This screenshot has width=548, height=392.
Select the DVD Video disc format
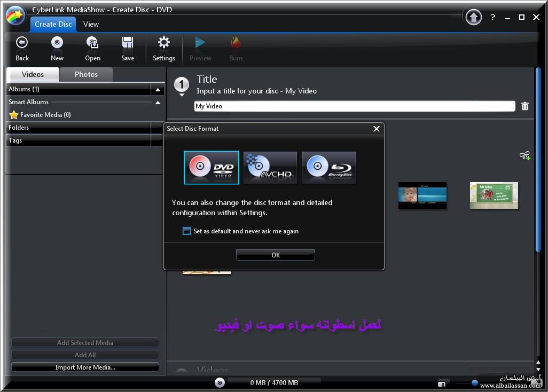212,168
